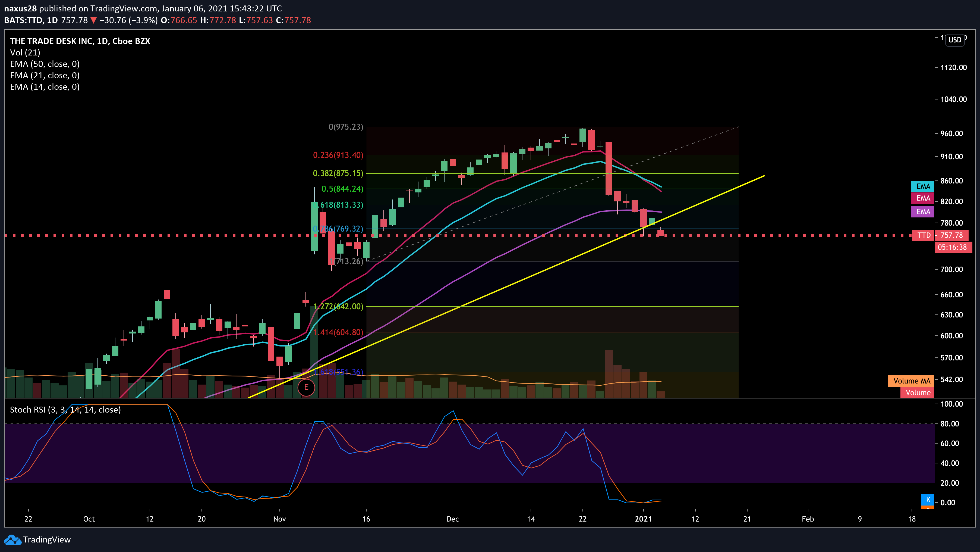This screenshot has height=552, width=980.
Task: Click the "−30.76 (−3.9%)" price change value
Action: click(x=129, y=20)
